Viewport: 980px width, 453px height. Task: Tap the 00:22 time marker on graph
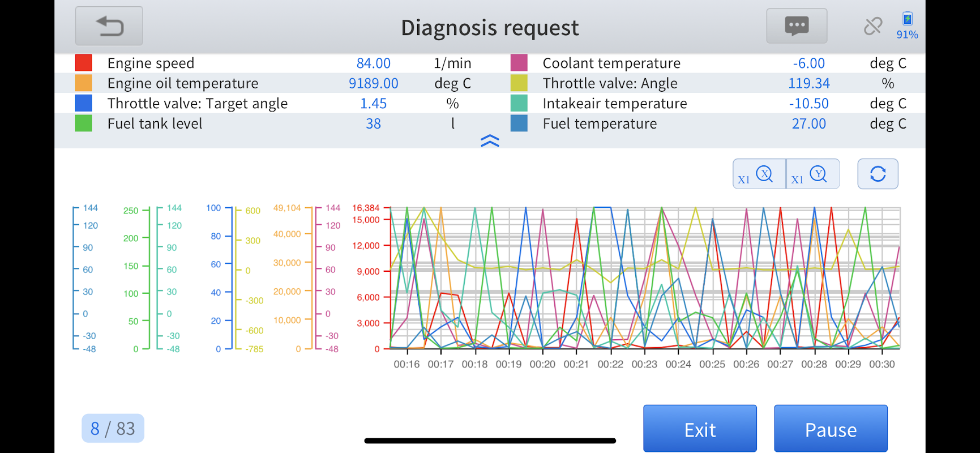pos(610,364)
